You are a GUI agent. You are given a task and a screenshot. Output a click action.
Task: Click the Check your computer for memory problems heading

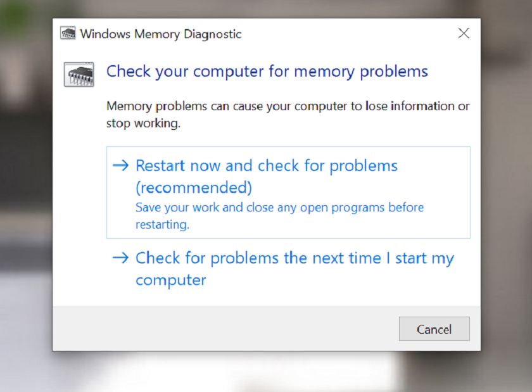tap(267, 71)
